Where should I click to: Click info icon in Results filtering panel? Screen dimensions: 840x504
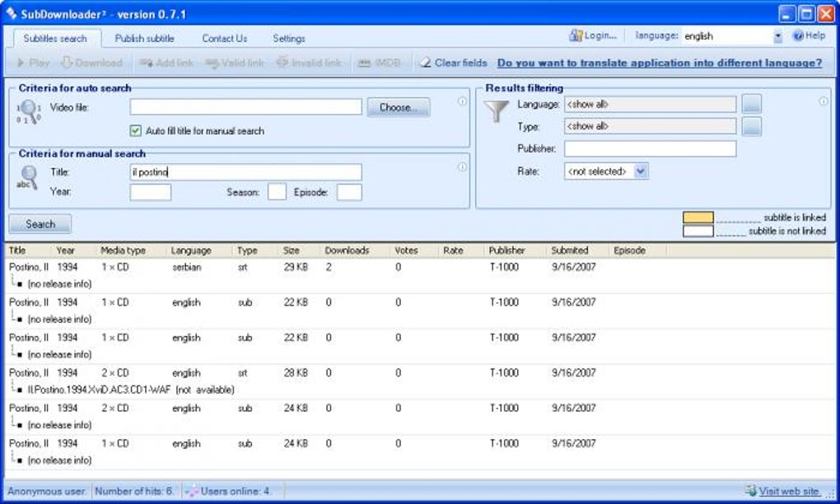pos(824,101)
